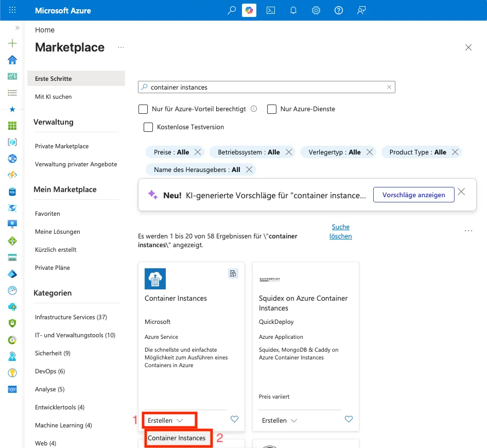Enable the 'Kostenlose Testversion' checkbox

pyautogui.click(x=148, y=127)
